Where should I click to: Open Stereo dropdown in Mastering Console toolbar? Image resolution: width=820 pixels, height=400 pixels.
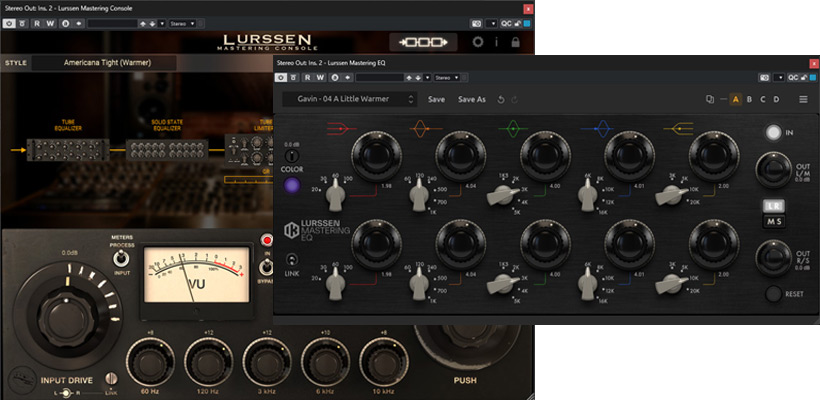pos(183,24)
